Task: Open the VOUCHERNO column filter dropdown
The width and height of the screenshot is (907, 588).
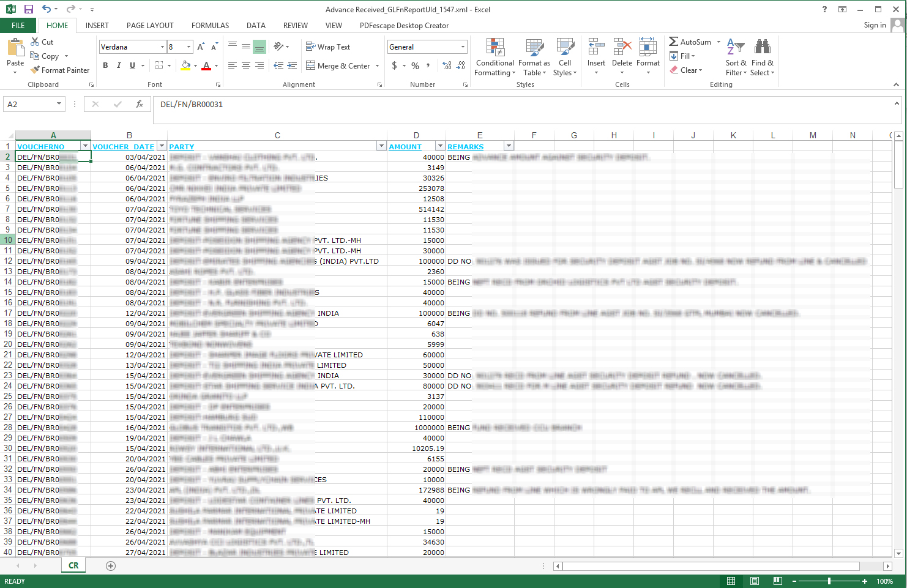Action: pos(85,146)
